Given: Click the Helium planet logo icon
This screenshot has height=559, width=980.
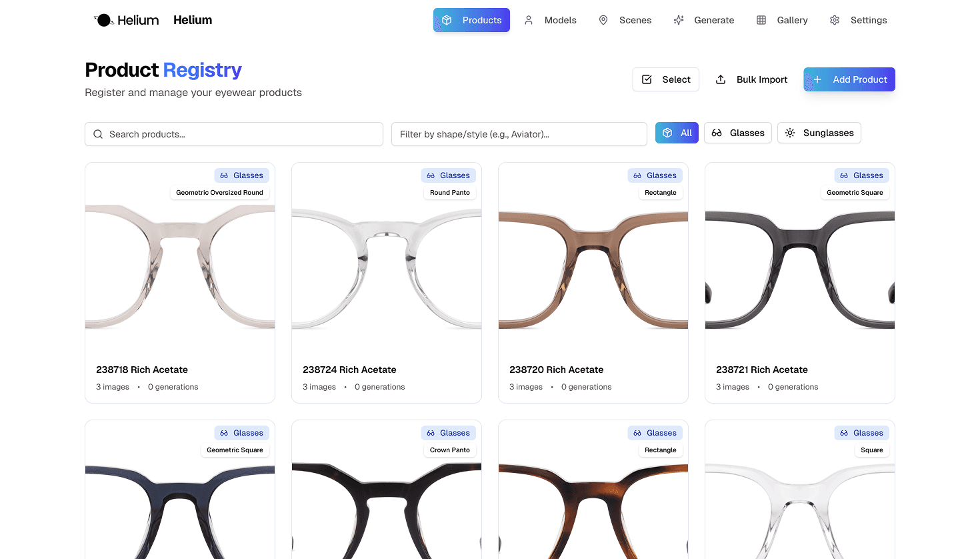Looking at the screenshot, I should point(103,20).
